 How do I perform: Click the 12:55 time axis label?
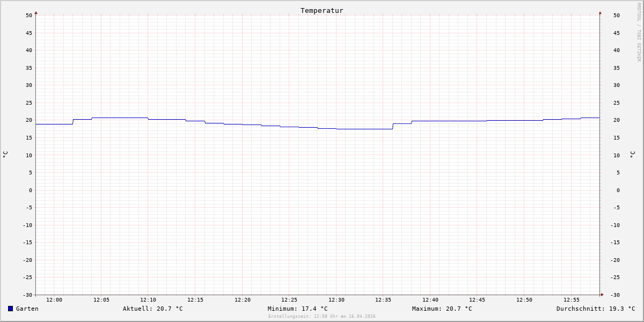[x=572, y=300]
